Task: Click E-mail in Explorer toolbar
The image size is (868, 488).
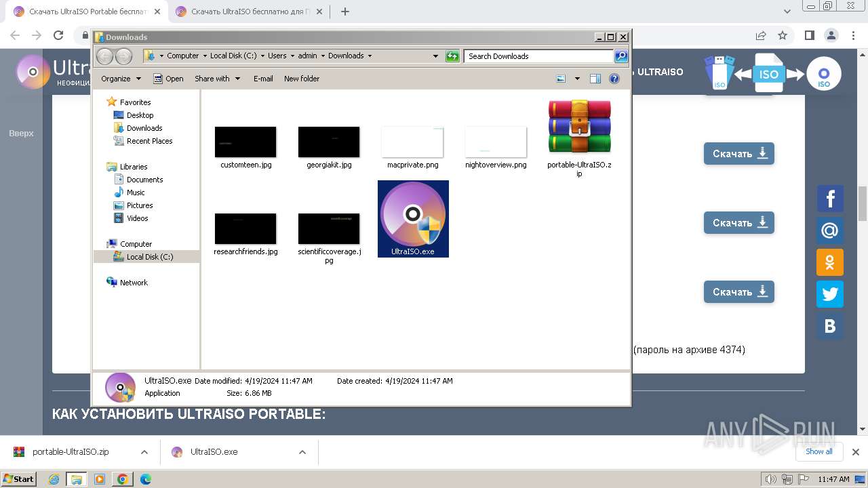Action: click(263, 79)
